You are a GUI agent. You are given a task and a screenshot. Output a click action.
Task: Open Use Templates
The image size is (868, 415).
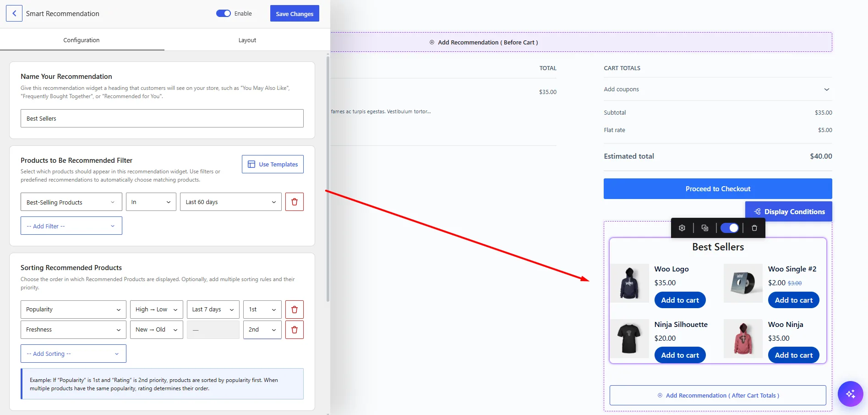pyautogui.click(x=273, y=164)
